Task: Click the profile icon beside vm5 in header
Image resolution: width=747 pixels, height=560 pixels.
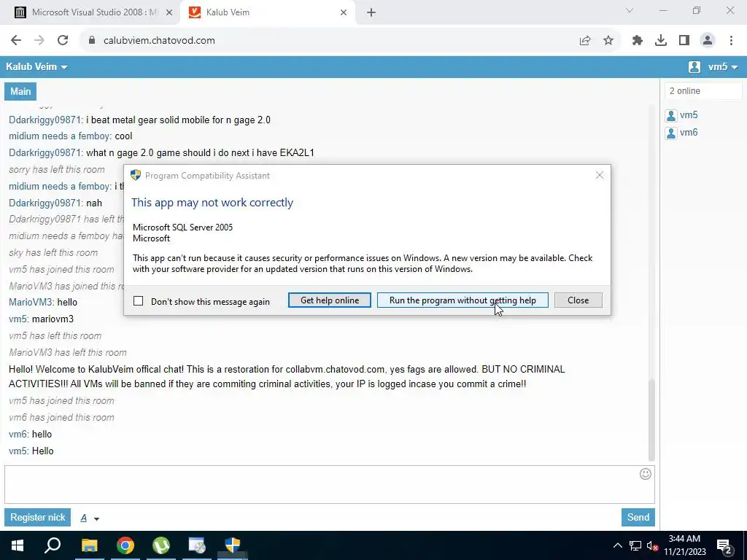Action: (694, 67)
